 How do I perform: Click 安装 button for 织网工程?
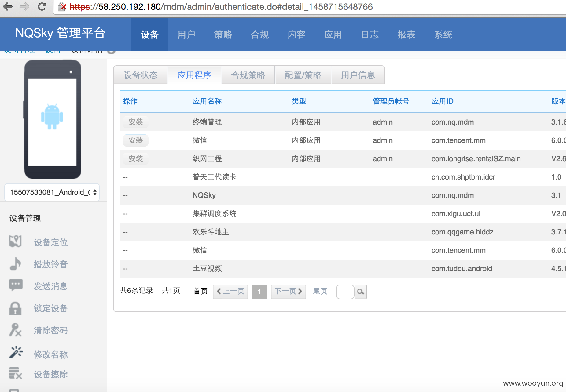pyautogui.click(x=136, y=159)
